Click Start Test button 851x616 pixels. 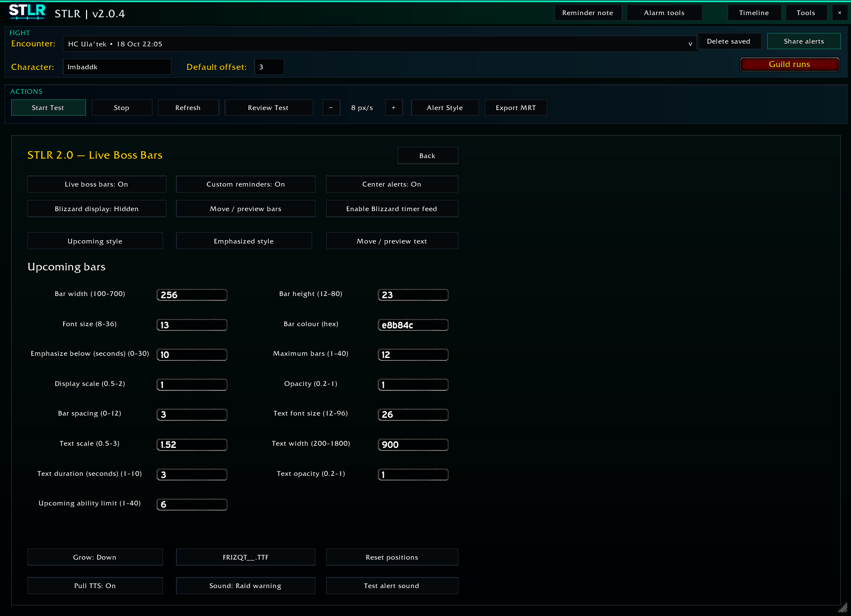pyautogui.click(x=49, y=108)
